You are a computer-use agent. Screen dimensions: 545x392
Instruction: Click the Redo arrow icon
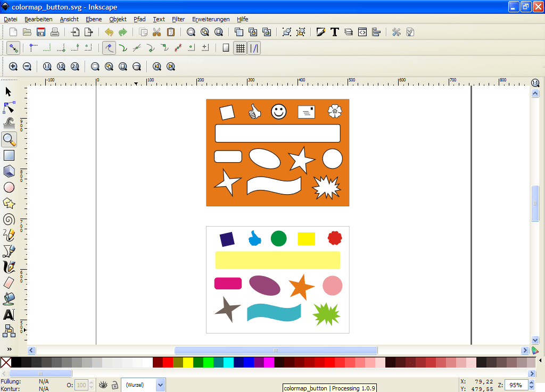(x=123, y=32)
